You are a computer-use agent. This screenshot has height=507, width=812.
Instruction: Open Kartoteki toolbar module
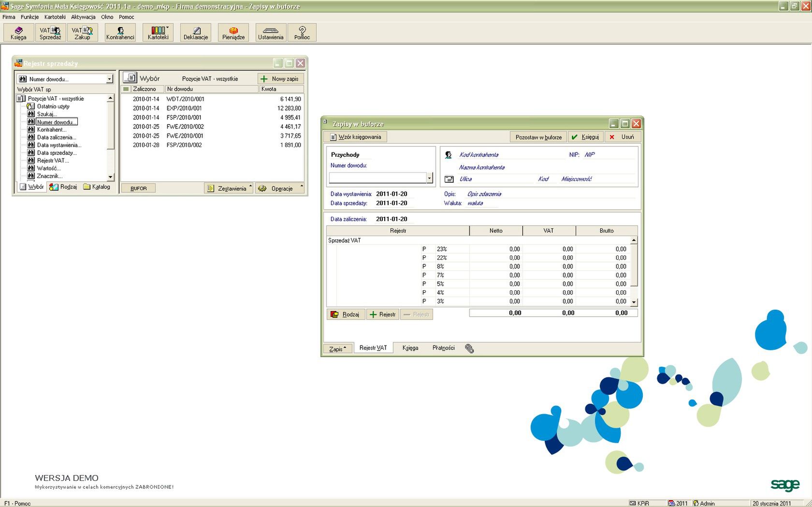(158, 32)
